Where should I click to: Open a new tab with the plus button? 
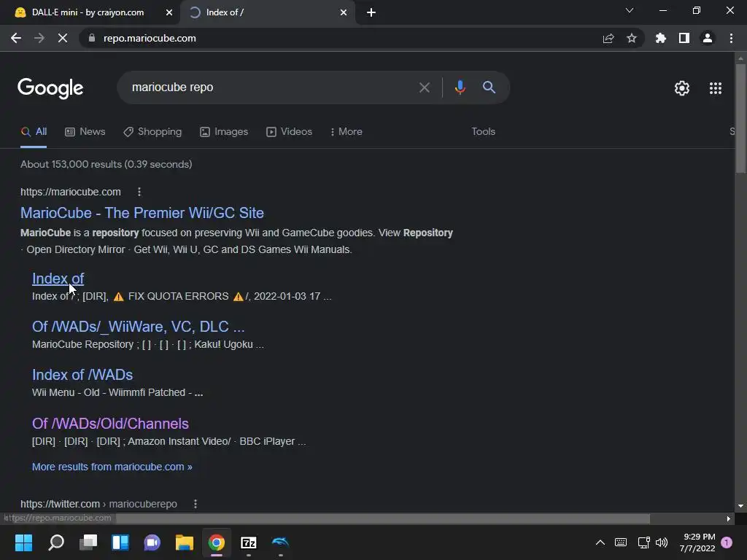[371, 12]
